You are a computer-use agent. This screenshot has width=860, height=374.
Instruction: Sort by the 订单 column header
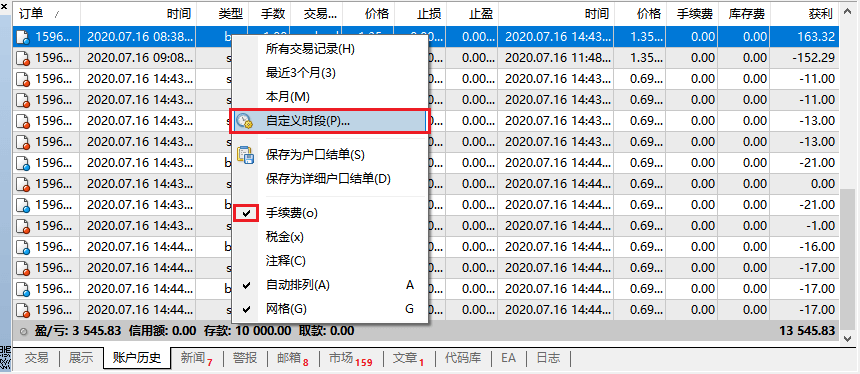(x=46, y=14)
